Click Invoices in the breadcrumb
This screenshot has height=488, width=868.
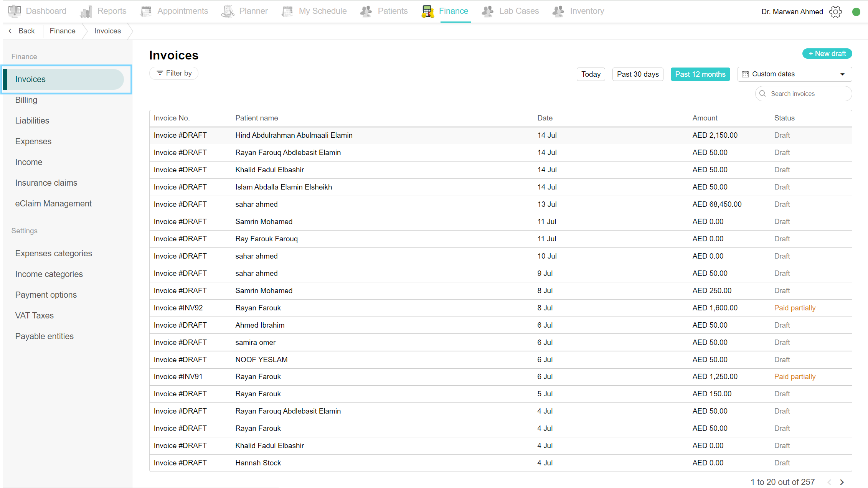pos(107,31)
